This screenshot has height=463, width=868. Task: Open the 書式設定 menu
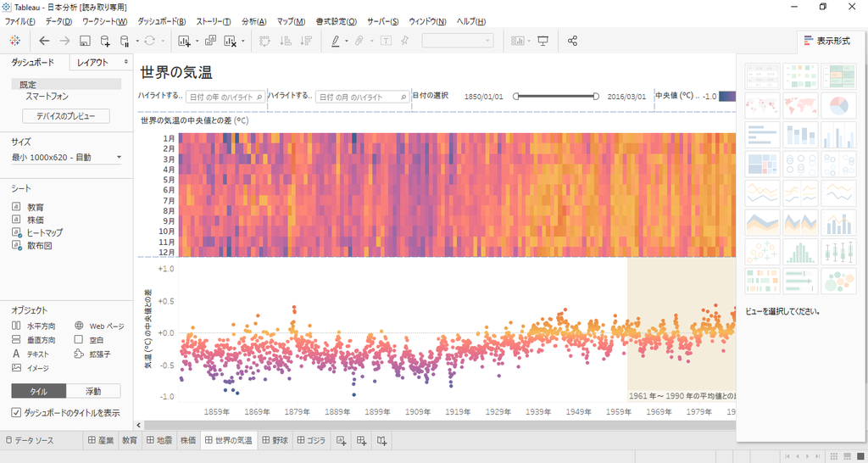pos(337,21)
